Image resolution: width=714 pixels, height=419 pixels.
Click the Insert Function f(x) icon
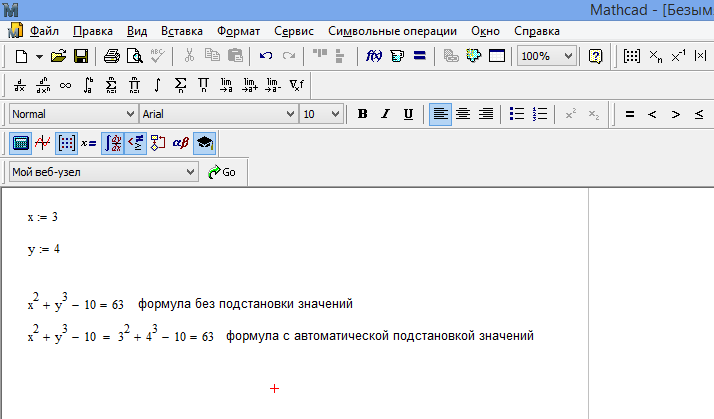(x=374, y=56)
